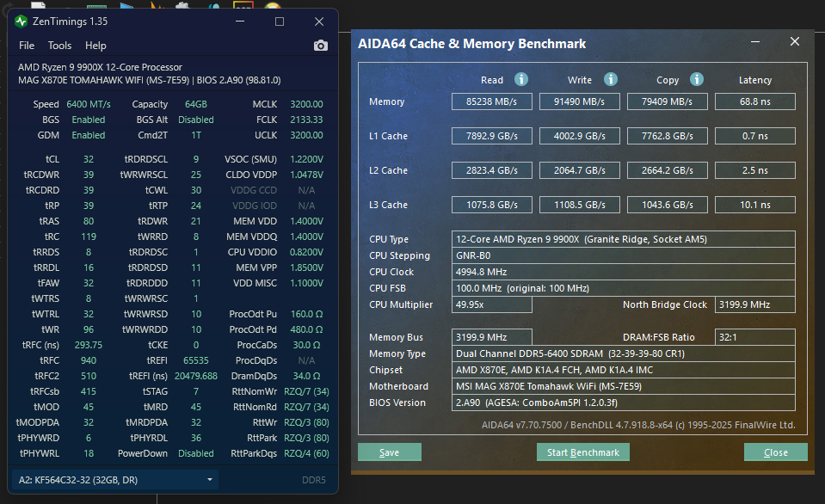Screen dimensions: 825x504
Task: Click the CPU FSB value 100.0 MHz
Action: [x=624, y=288]
